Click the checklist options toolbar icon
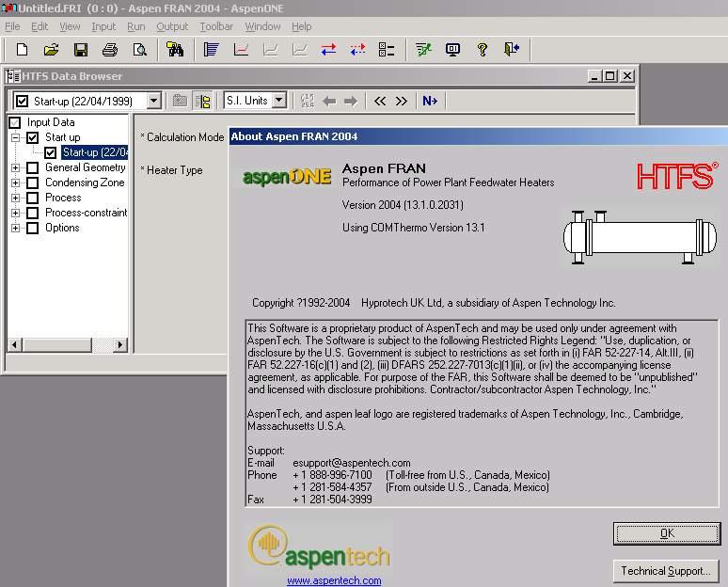The height and width of the screenshot is (587, 728). tap(387, 49)
